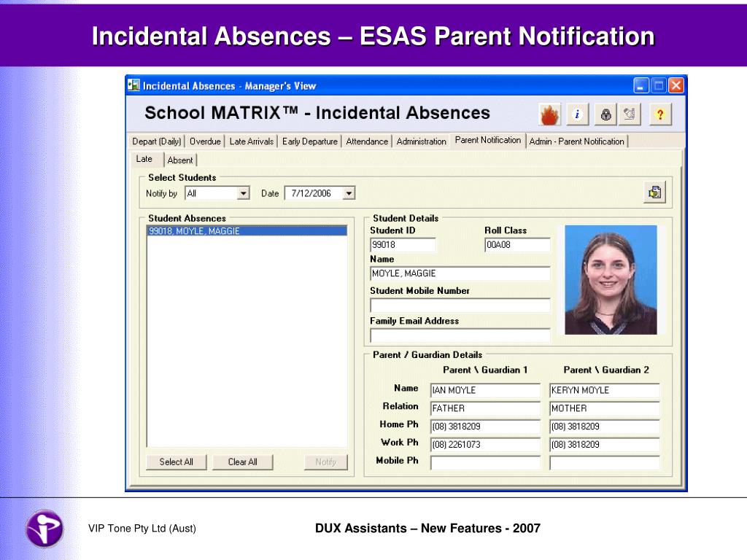Image resolution: width=747 pixels, height=560 pixels.
Task: Click the student Name field
Action: point(460,273)
